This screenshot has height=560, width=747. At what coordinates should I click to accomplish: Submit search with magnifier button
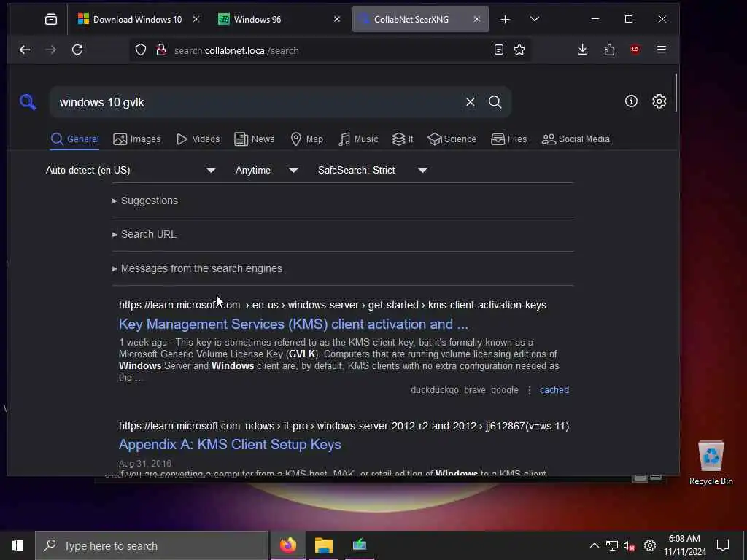coord(495,102)
